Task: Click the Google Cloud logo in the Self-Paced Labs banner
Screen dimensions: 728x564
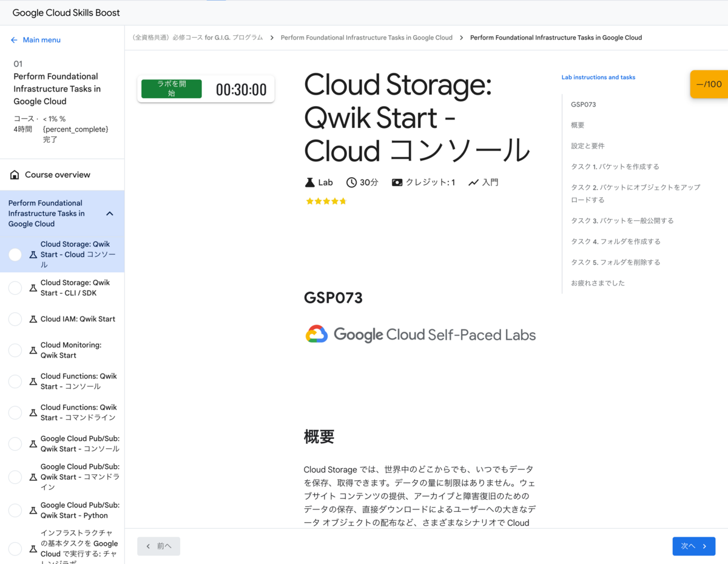Action: pos(315,334)
